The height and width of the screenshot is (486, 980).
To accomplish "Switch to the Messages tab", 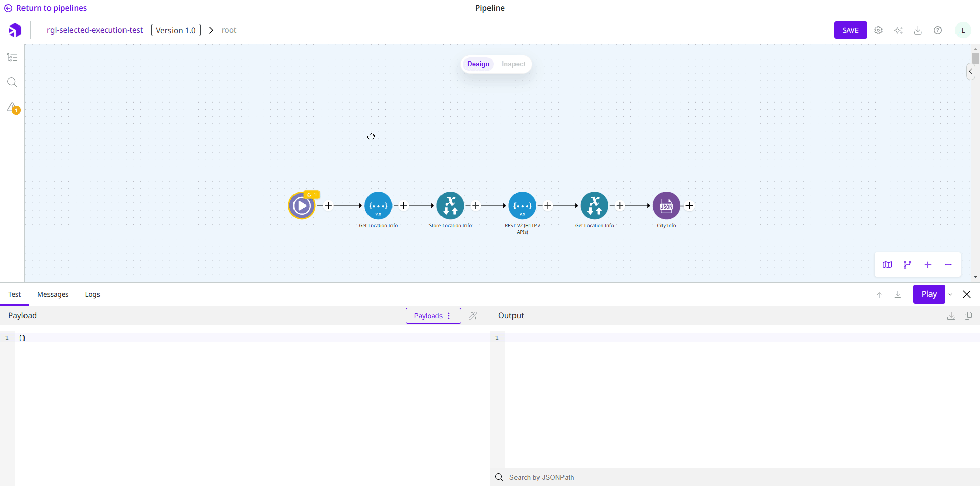I will [53, 294].
